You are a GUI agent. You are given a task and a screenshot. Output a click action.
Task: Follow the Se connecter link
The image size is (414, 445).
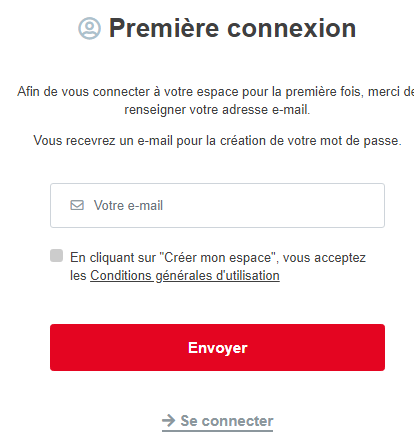pyautogui.click(x=217, y=421)
